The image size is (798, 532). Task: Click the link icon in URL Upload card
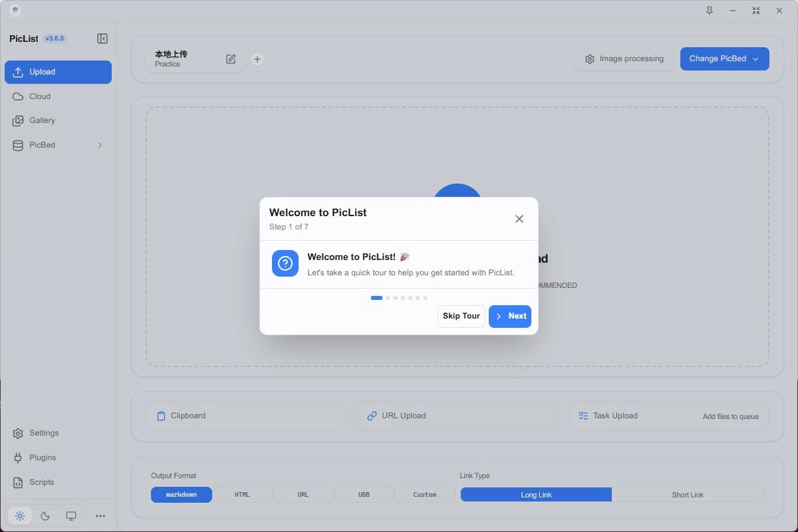pos(372,416)
